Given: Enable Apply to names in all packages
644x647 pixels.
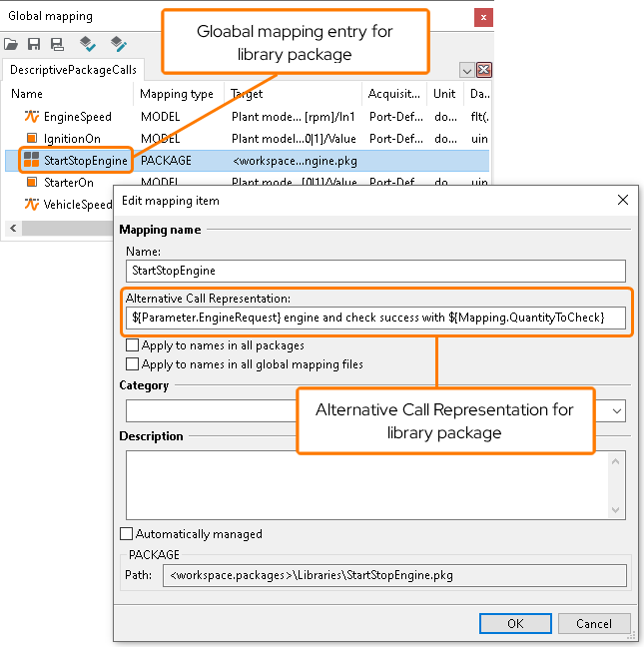Looking at the screenshot, I should [132, 344].
